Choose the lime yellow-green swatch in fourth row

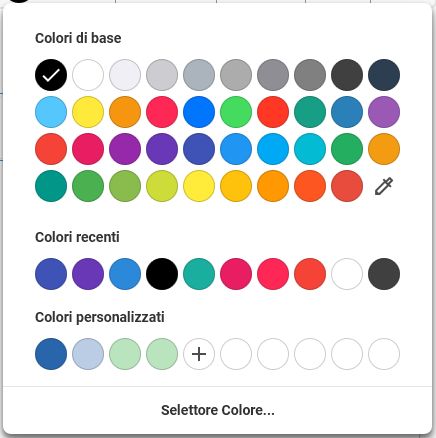point(162,186)
